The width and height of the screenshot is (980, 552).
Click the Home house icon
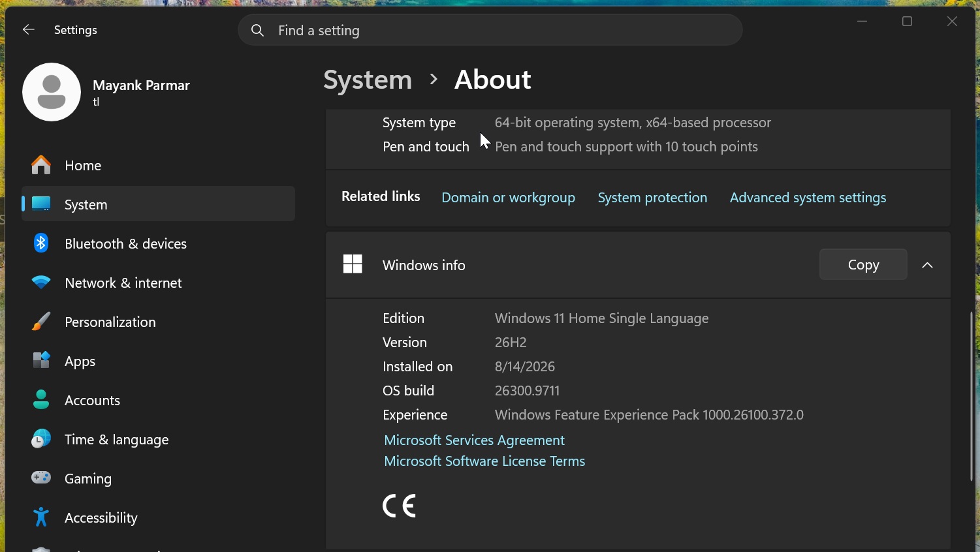(x=41, y=165)
